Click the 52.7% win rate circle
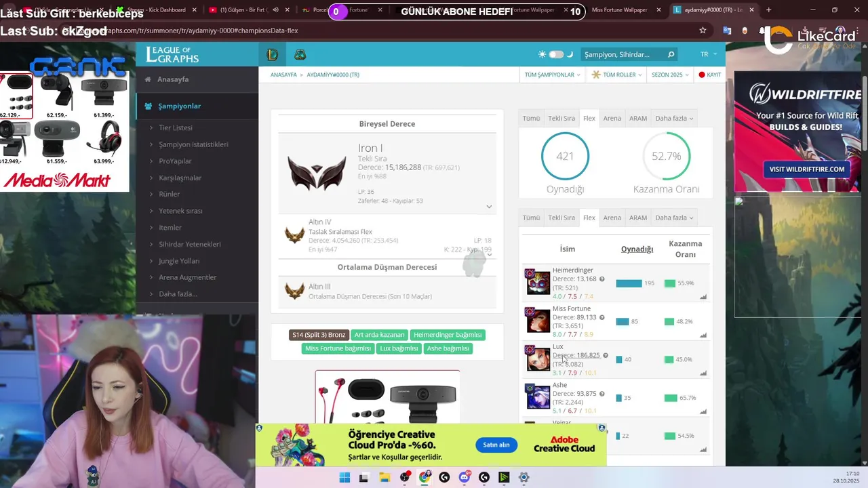The image size is (868, 488). pyautogui.click(x=666, y=156)
